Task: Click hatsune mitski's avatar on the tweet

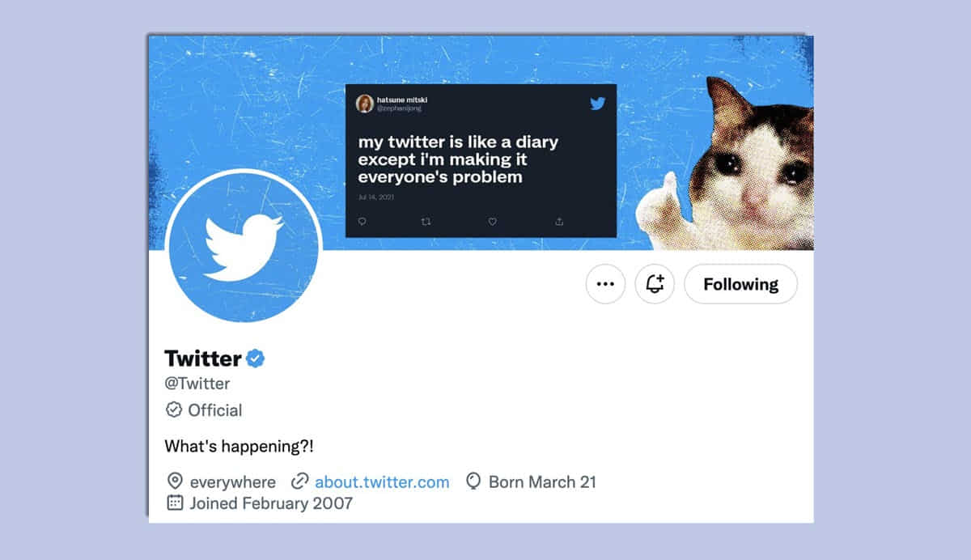Action: pos(365,103)
